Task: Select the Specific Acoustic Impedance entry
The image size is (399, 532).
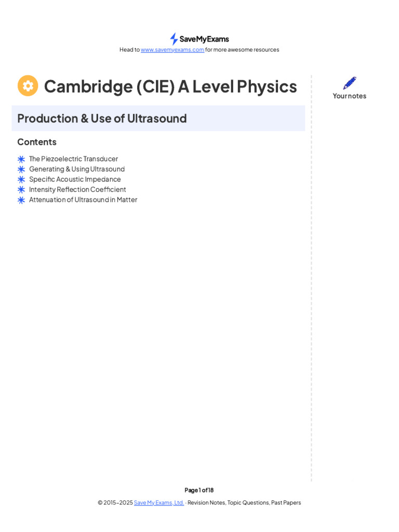Action: click(x=75, y=179)
